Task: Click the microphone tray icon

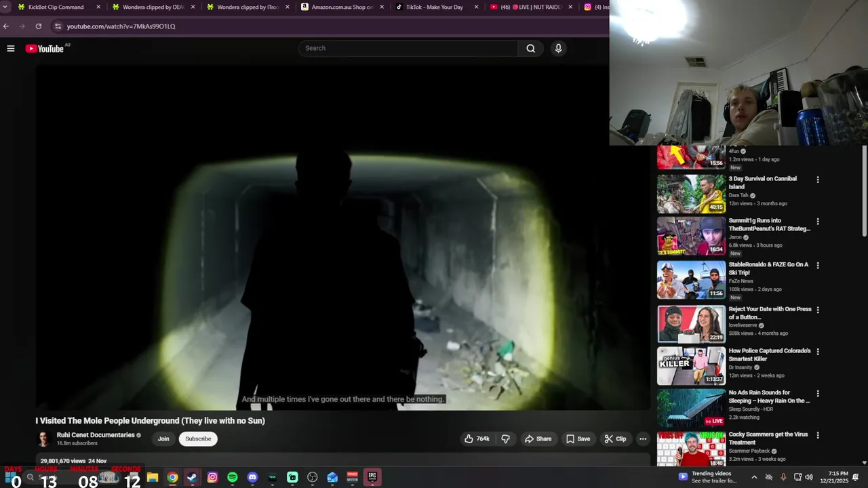Action: pyautogui.click(x=783, y=477)
